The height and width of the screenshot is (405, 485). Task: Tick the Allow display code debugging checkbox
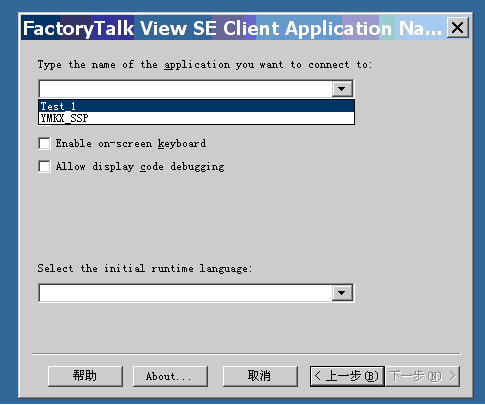(x=44, y=166)
